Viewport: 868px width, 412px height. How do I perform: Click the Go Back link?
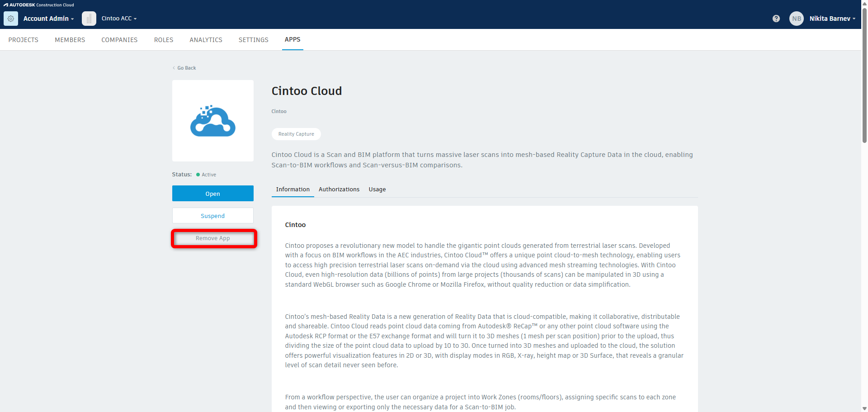pyautogui.click(x=184, y=68)
